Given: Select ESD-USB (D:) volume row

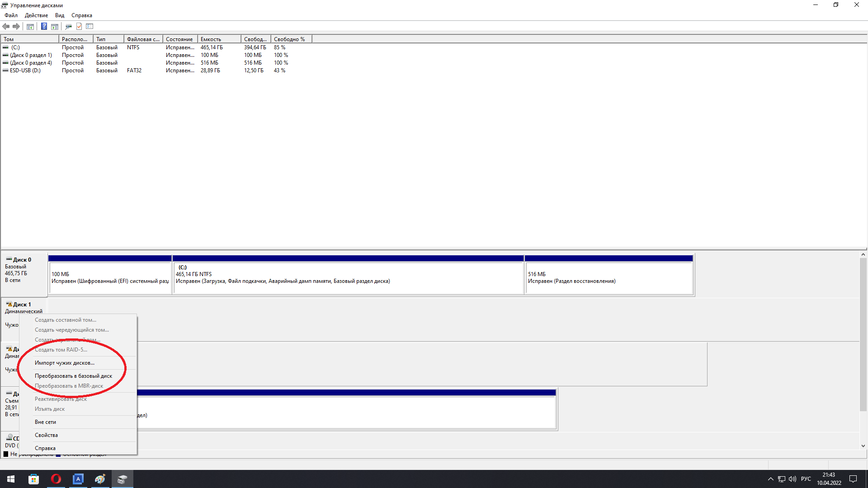Looking at the screenshot, I should 25,70.
